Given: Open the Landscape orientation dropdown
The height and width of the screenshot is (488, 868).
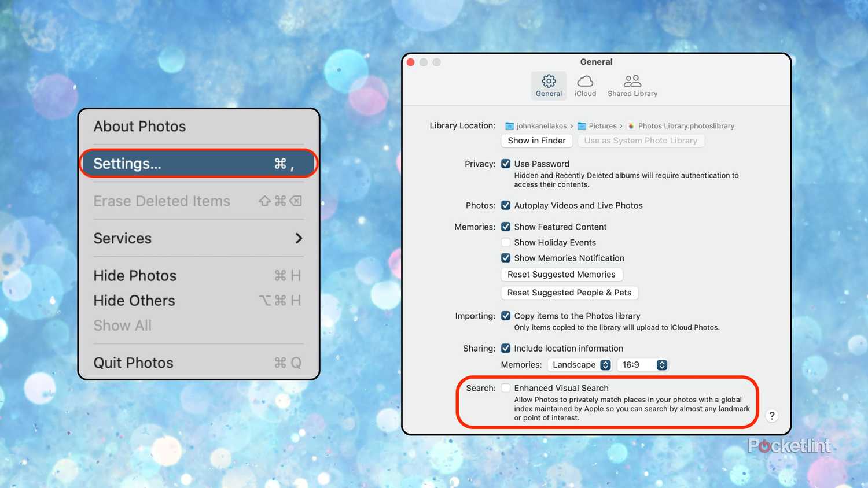Looking at the screenshot, I should coord(580,365).
